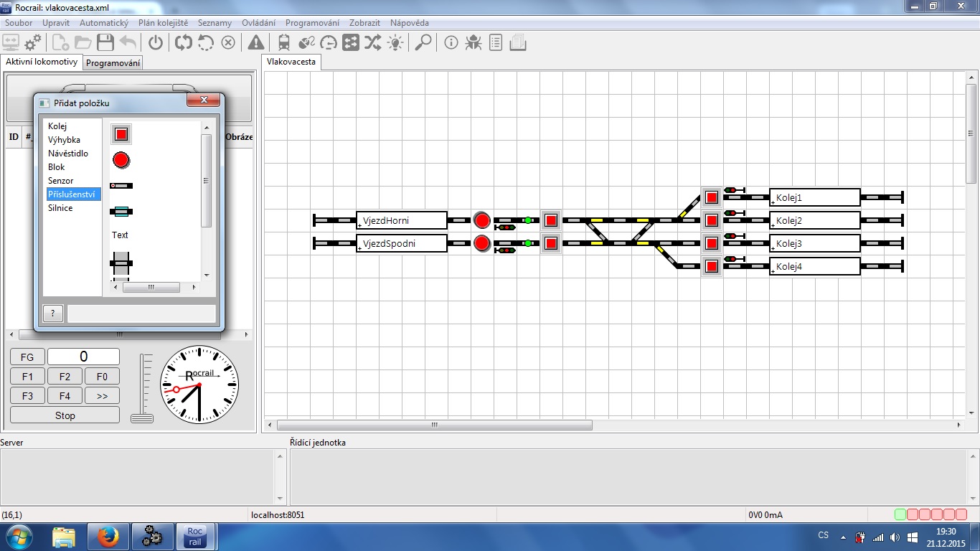Toggle the light bulb icon in toolbar
This screenshot has width=980, height=551.
click(x=395, y=42)
